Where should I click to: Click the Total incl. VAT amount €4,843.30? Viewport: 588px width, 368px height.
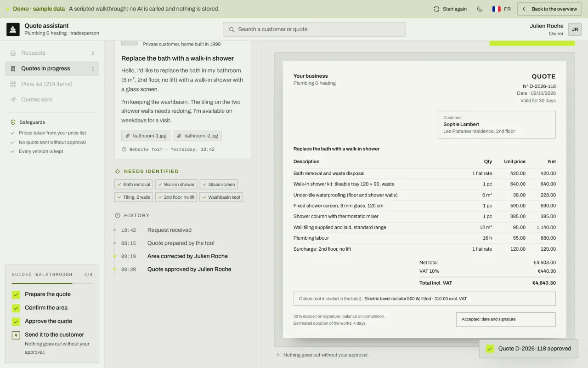click(x=544, y=283)
